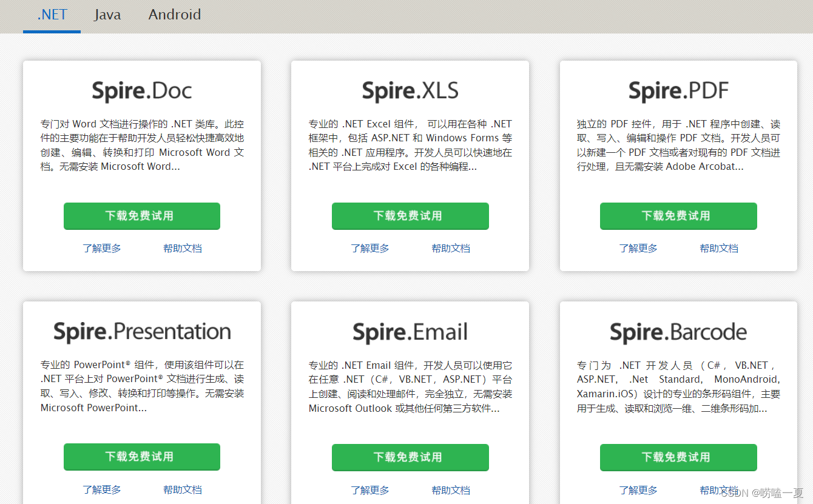Open 帮助文档 link in Spire.Email card

pos(451,490)
